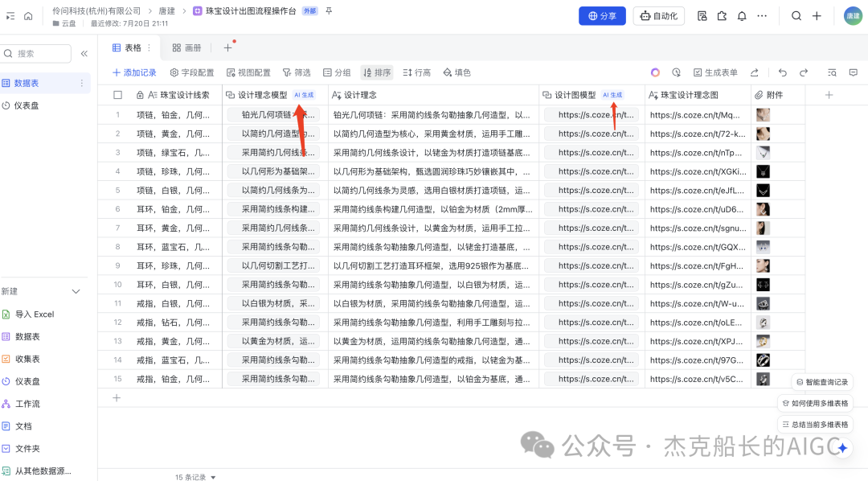The width and height of the screenshot is (868, 481).
Task: Create a new 文档
Action: coord(17,426)
